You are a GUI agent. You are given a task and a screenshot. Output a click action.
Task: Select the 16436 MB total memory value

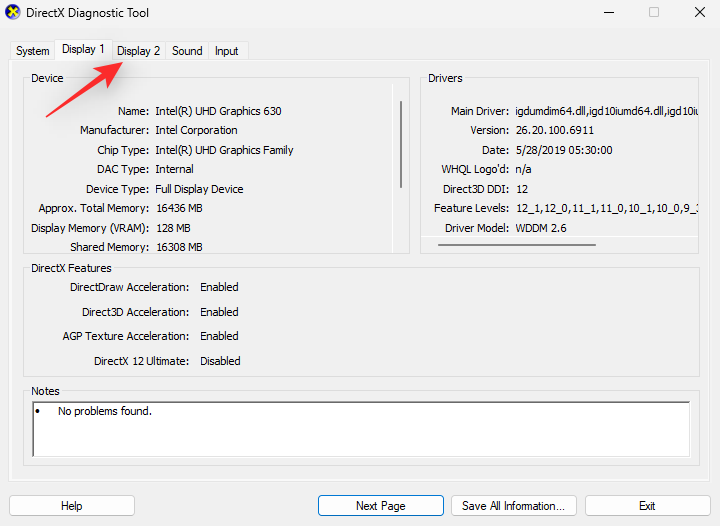pos(180,208)
